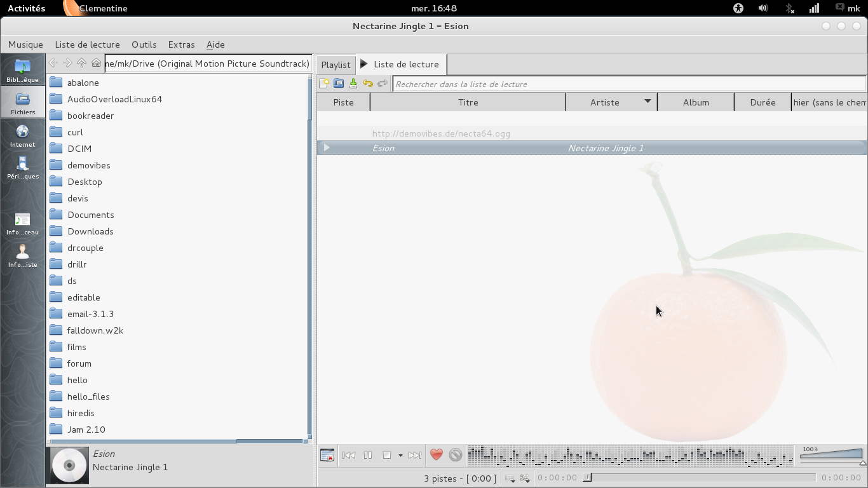The height and width of the screenshot is (488, 868).
Task: Click the file list horizontal scrollbar
Action: pyautogui.click(x=177, y=441)
